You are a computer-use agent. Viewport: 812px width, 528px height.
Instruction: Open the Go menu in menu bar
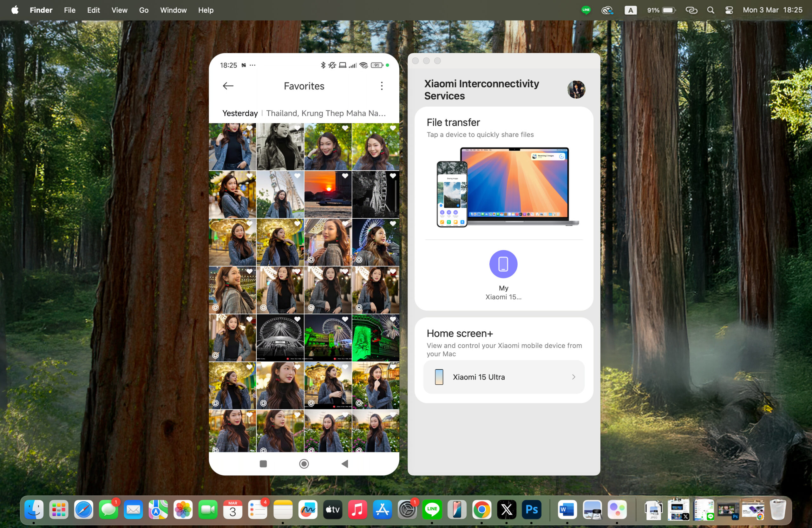[x=144, y=10]
